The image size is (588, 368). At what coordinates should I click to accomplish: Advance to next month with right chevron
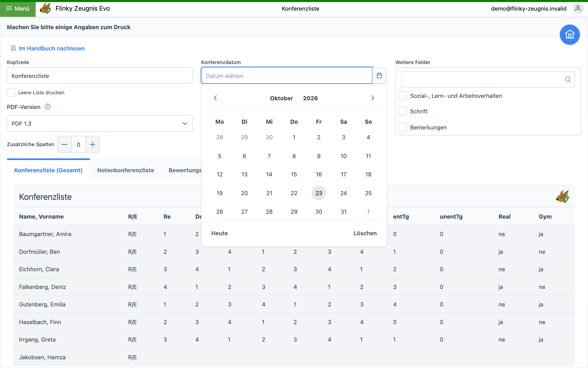[373, 98]
